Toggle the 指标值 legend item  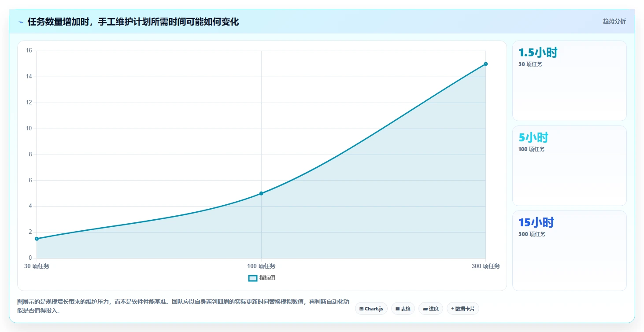(x=262, y=278)
